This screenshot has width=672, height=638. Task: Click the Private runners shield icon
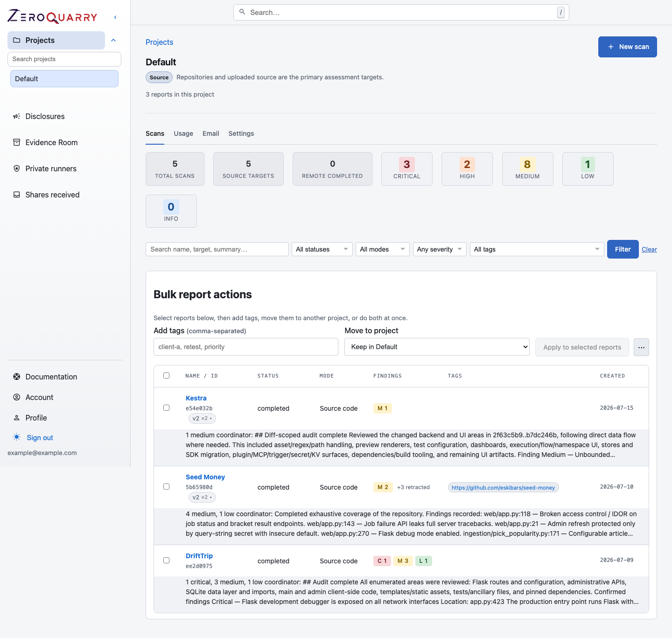tap(17, 168)
